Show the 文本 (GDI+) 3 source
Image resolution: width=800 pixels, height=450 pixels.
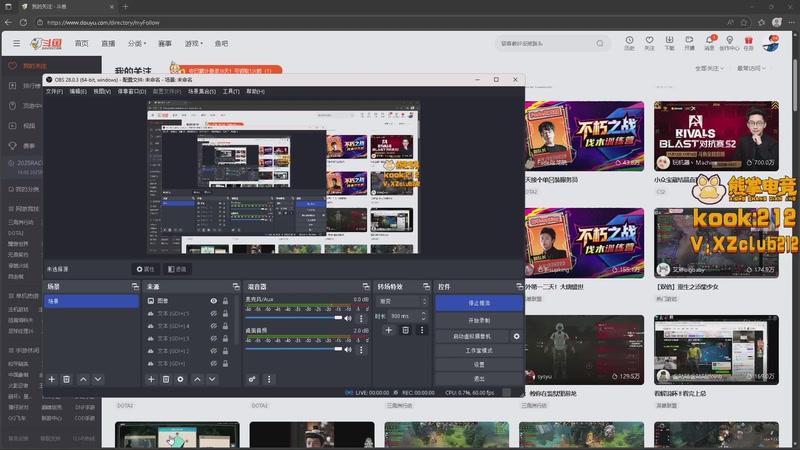tap(214, 338)
